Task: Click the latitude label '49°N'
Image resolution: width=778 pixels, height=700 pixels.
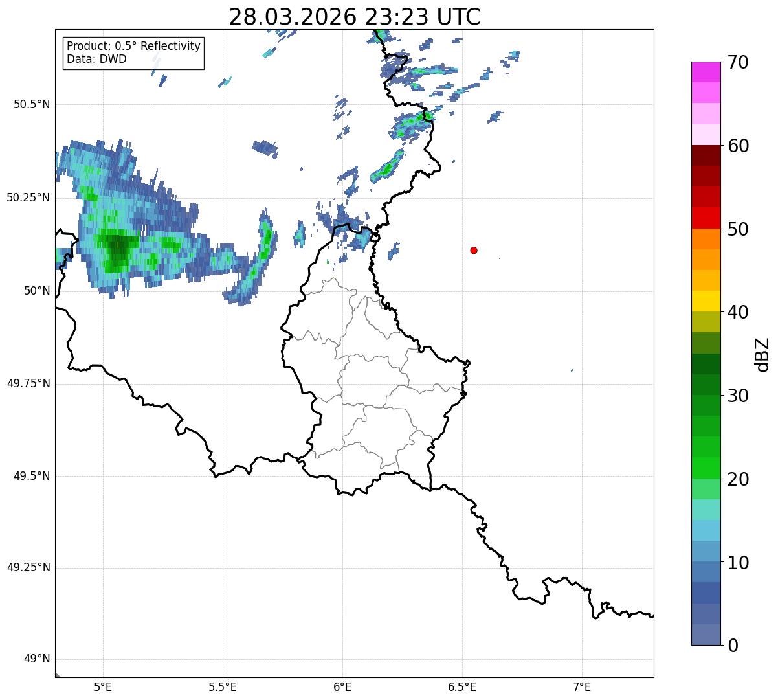Action: click(x=37, y=659)
